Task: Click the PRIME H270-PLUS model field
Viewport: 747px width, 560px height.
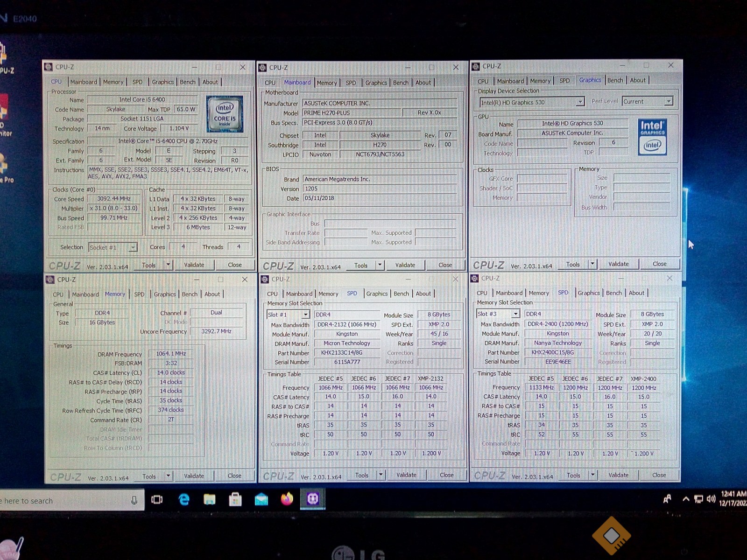Action: pos(351,113)
